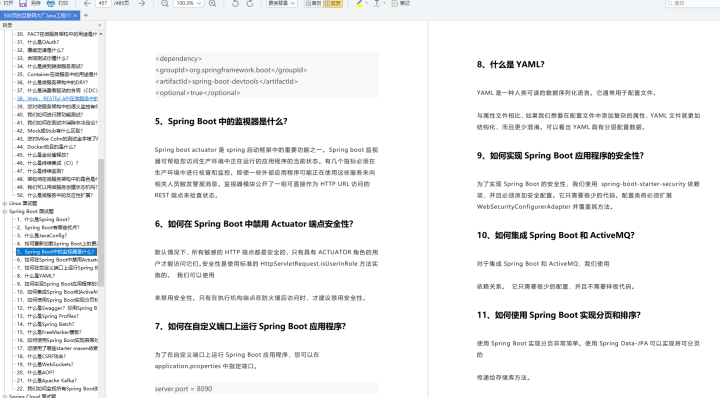The height and width of the screenshot is (398, 720).
Task: Click the save (另存) floppy disk icon
Action: [23, 3]
